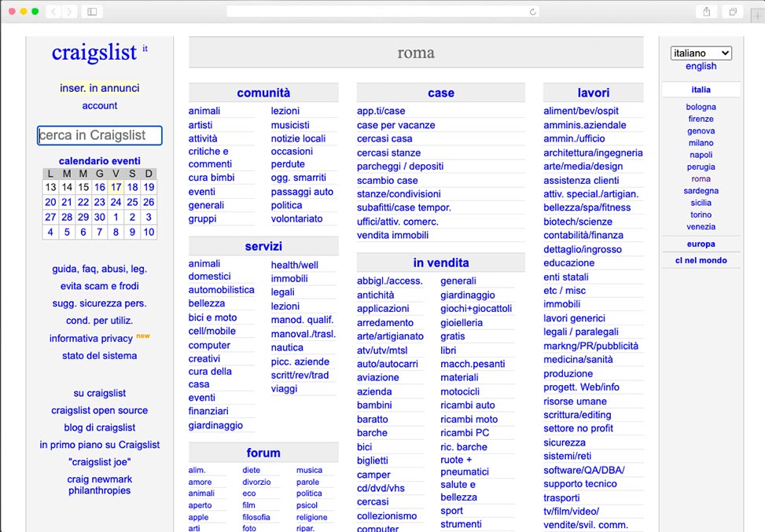
Task: Open gratis for sale link
Action: [x=453, y=336]
